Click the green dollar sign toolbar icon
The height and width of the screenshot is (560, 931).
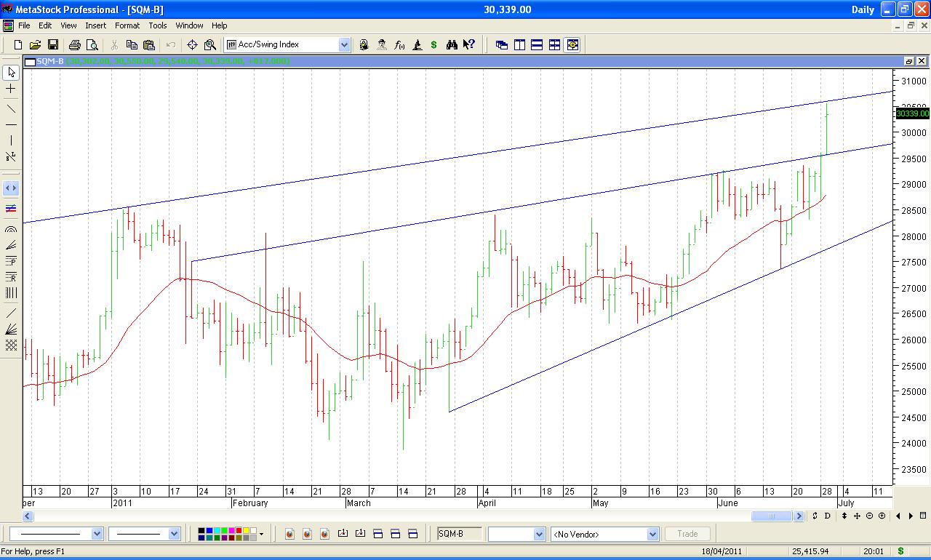pyautogui.click(x=434, y=45)
